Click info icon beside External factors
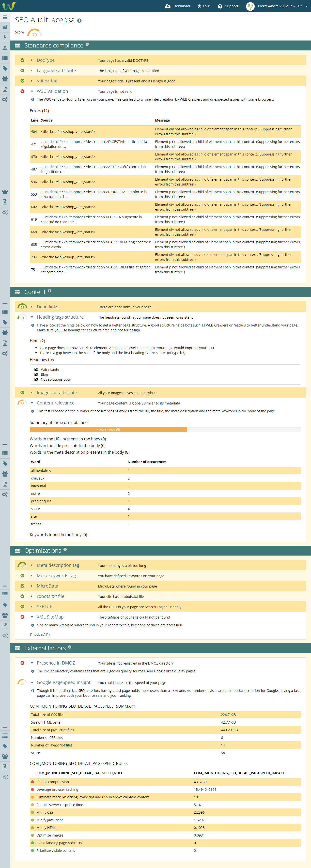This screenshot has width=311, height=868. pos(70,647)
